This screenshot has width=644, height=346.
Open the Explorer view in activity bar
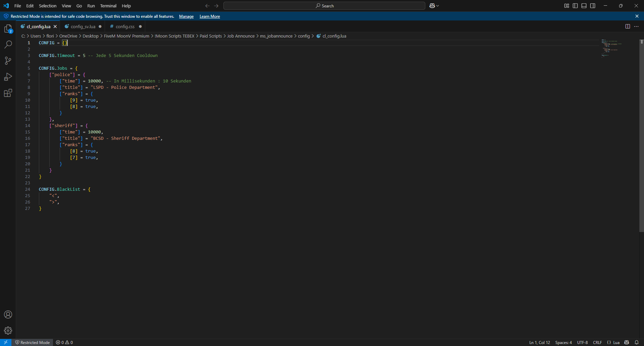(x=8, y=29)
